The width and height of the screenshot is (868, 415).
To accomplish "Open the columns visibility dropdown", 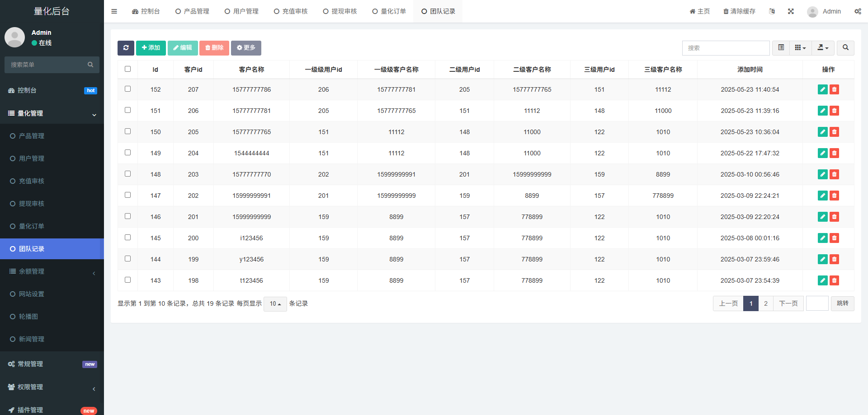I will coord(800,48).
